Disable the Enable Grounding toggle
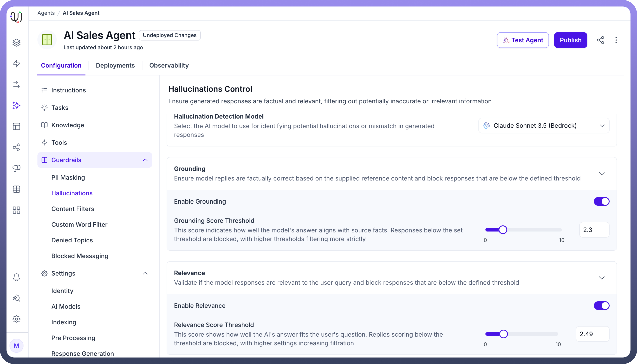Image resolution: width=637 pixels, height=364 pixels. coord(601,201)
